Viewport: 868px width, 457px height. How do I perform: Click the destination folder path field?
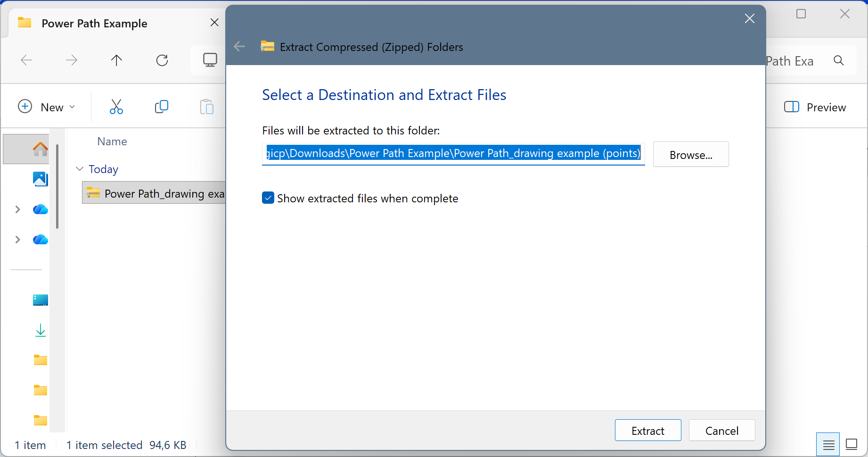[x=452, y=154]
